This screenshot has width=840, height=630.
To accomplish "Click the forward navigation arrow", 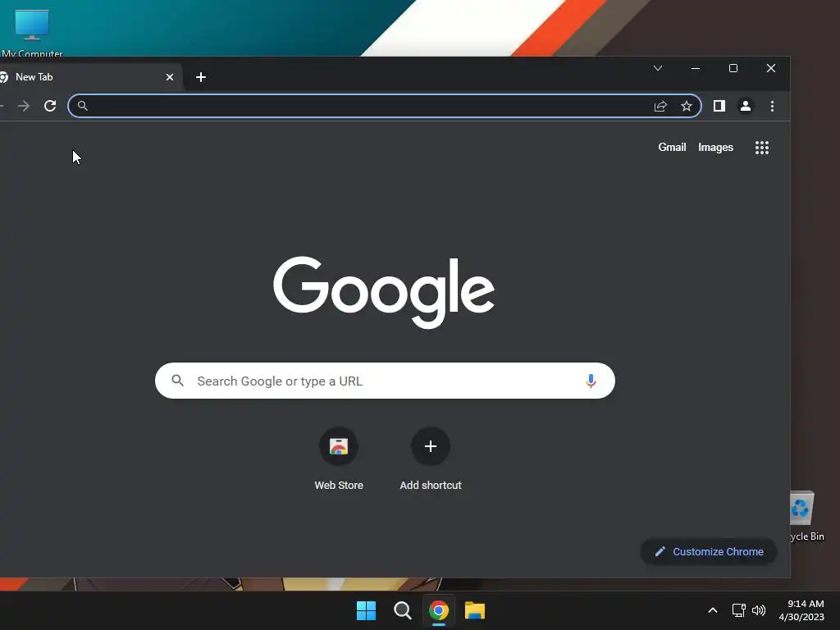I will 24,106.
